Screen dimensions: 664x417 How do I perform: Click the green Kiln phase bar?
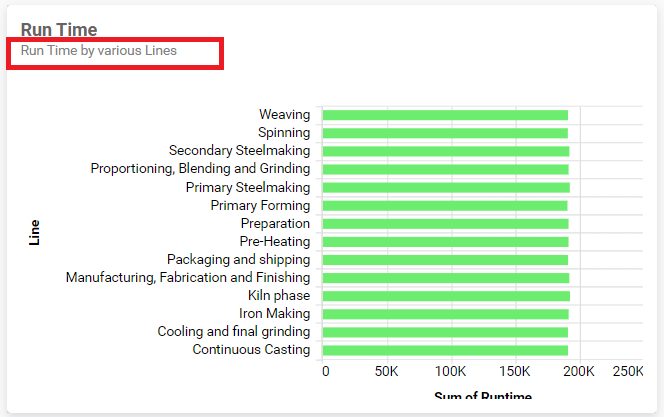coord(446,296)
